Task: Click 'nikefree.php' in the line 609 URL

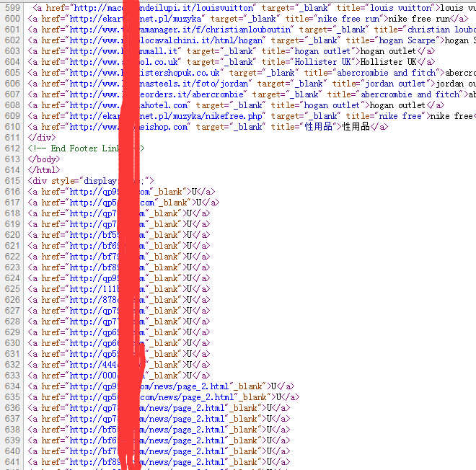Action: (x=234, y=116)
